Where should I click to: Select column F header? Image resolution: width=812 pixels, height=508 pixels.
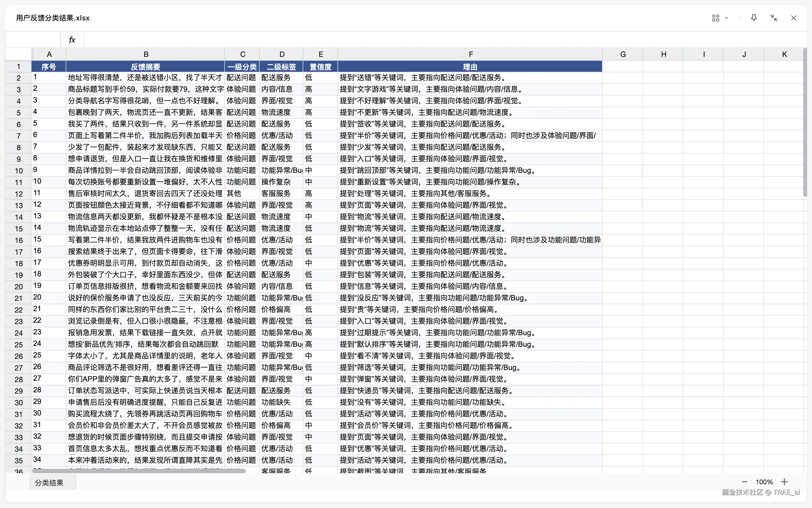click(x=470, y=54)
